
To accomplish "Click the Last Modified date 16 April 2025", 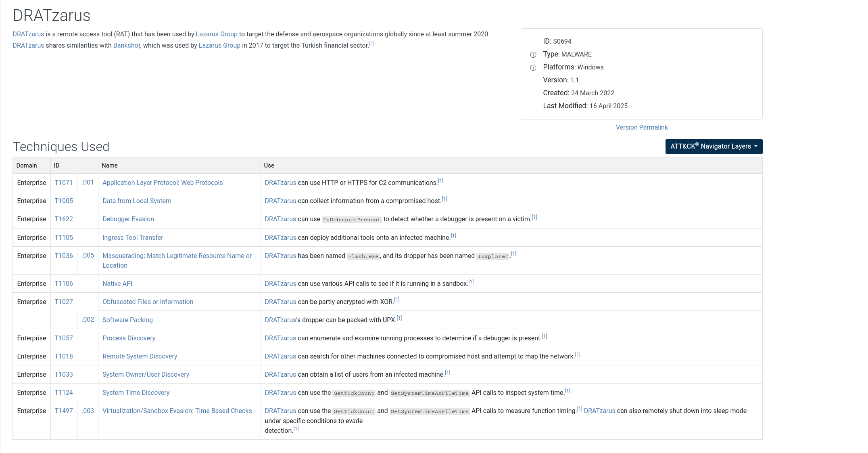I will pos(608,106).
